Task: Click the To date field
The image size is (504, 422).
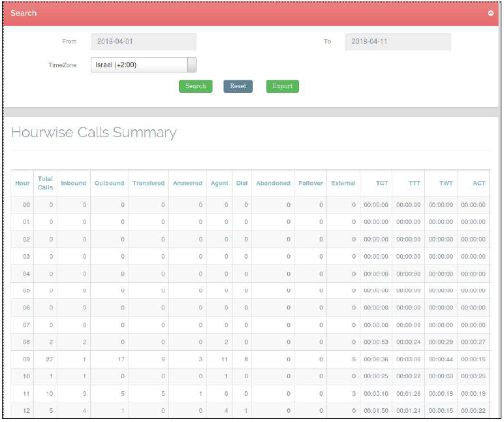Action: (x=398, y=42)
